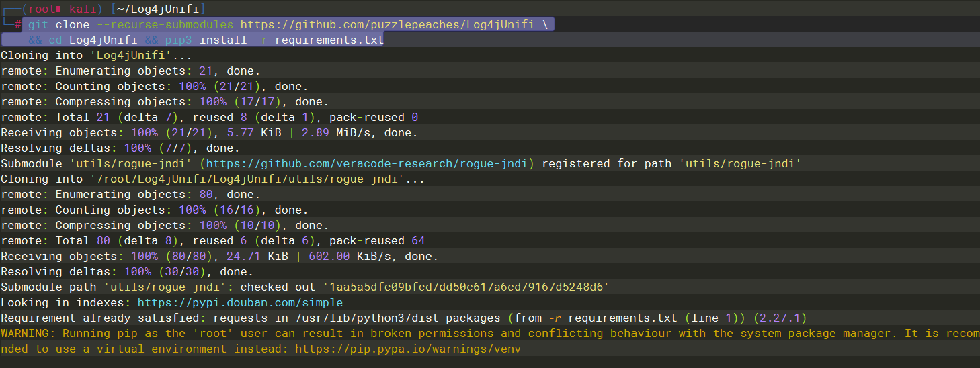Image resolution: width=980 pixels, height=368 pixels.
Task: Click 'Submodule path' at start of checkout line
Action: click(x=48, y=287)
